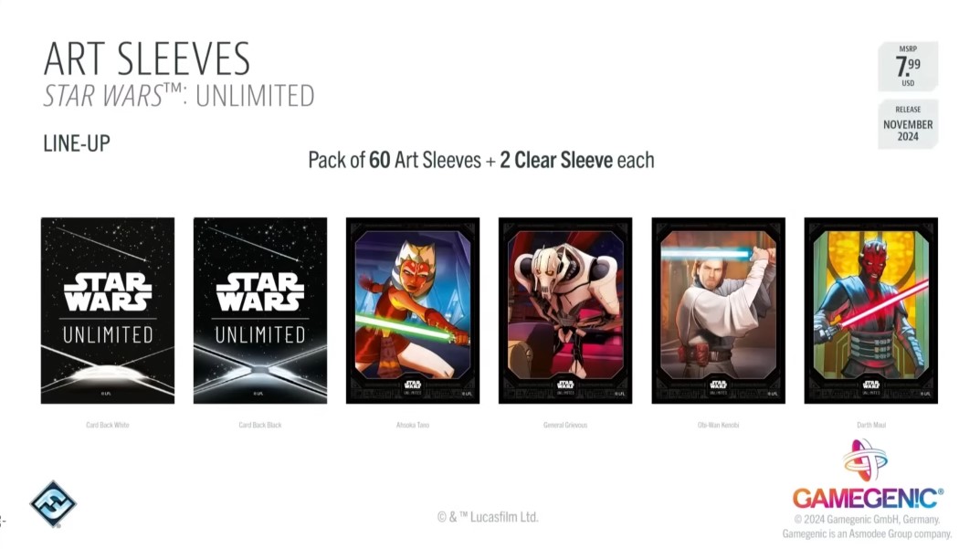The width and height of the screenshot is (980, 549).
Task: Click the Release November 2024 badge
Action: coord(908,124)
